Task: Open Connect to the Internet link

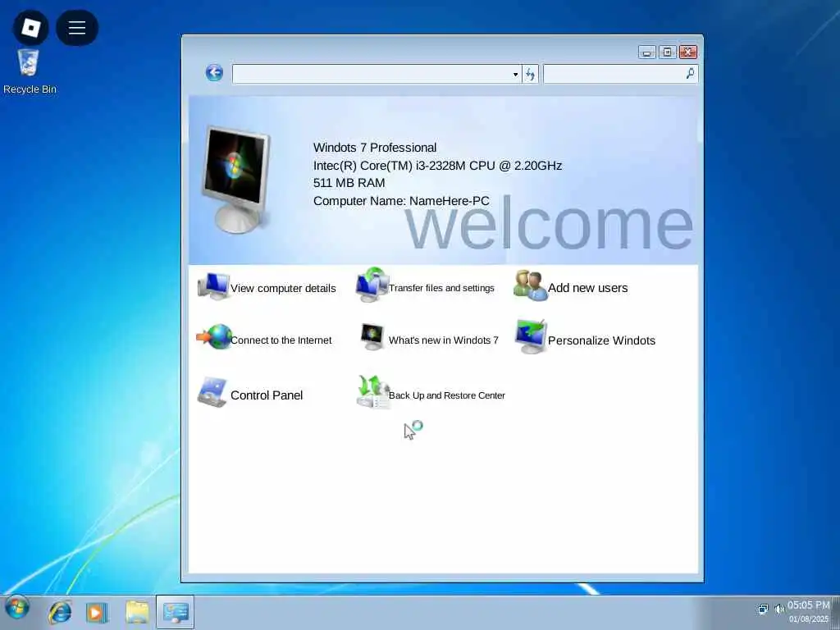Action: click(281, 340)
